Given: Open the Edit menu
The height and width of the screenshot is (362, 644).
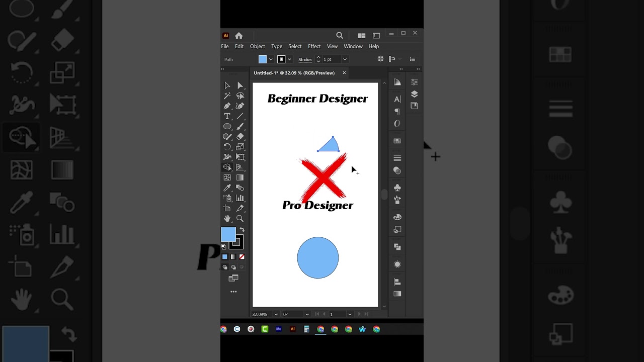Looking at the screenshot, I should click(x=239, y=46).
